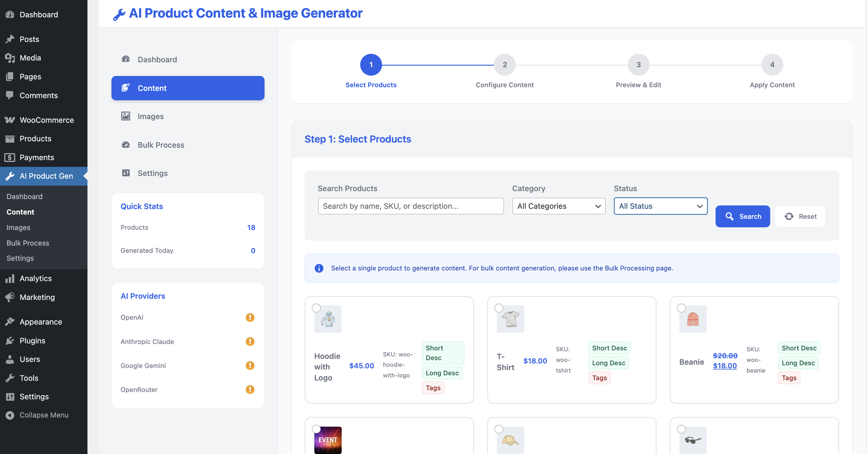Select the Images panel icon in the plugin nav
The width and height of the screenshot is (868, 454).
tap(125, 116)
